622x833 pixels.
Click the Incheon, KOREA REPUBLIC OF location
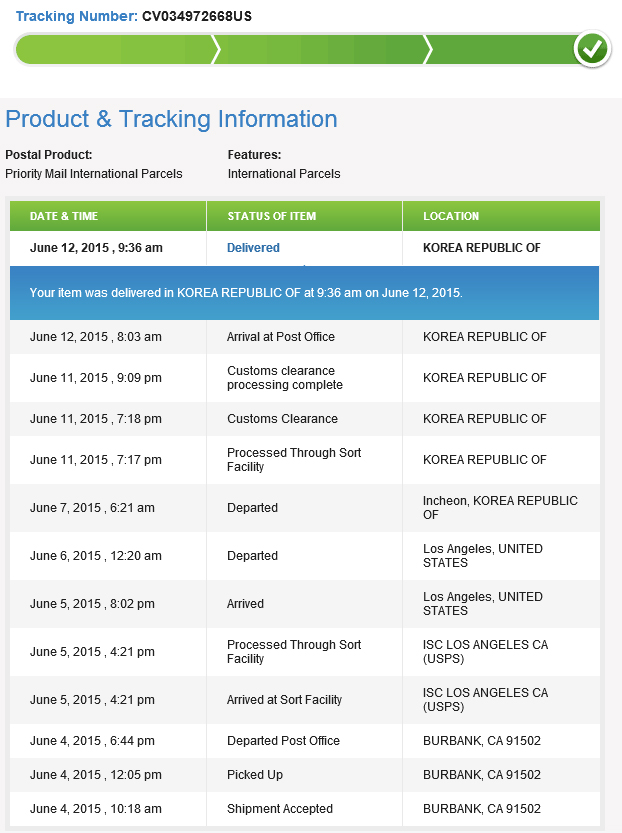coord(500,507)
